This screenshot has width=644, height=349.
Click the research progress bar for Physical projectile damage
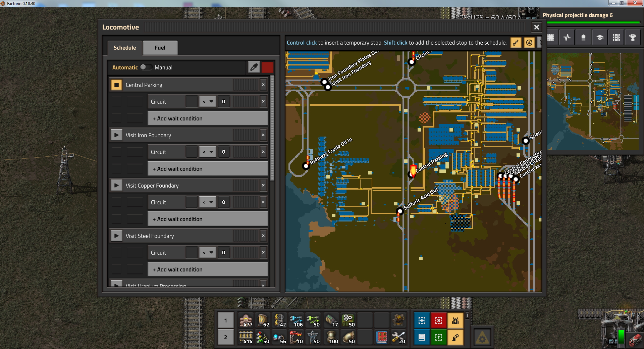[593, 22]
